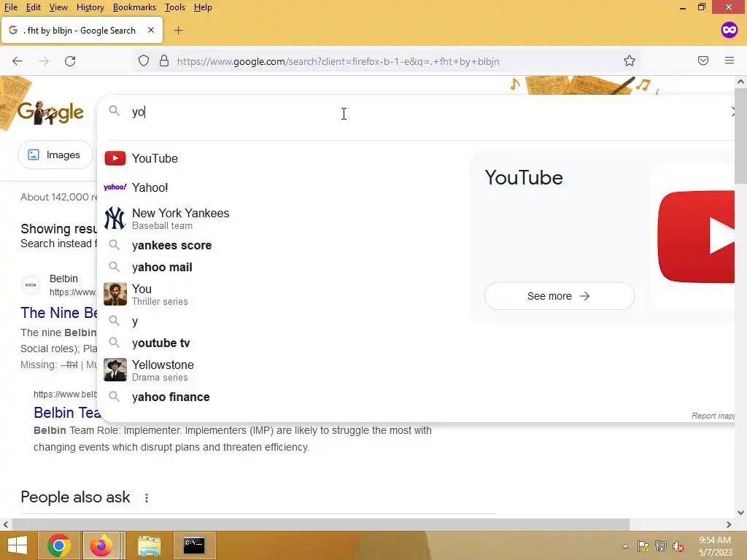Launch Chrome from the taskbar
The width and height of the screenshot is (747, 560).
point(59,545)
